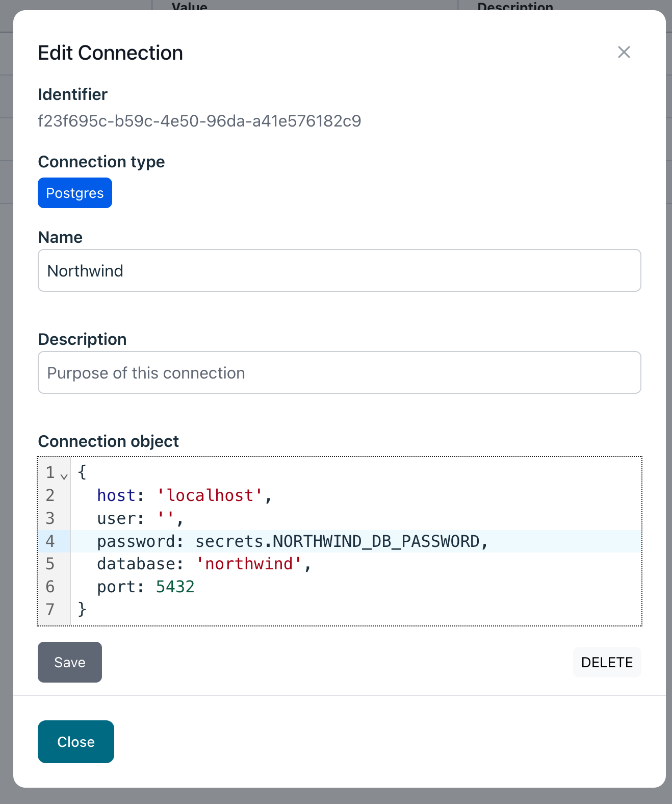Hit the teal Close button
The image size is (672, 804).
point(76,742)
